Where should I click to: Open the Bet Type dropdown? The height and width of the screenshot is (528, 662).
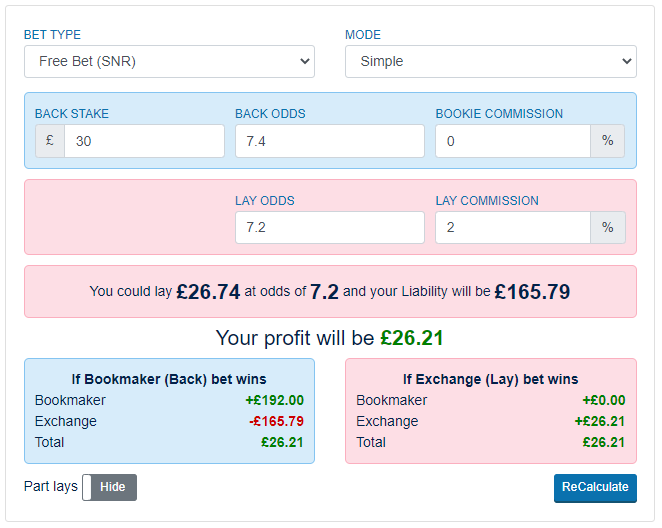(169, 62)
